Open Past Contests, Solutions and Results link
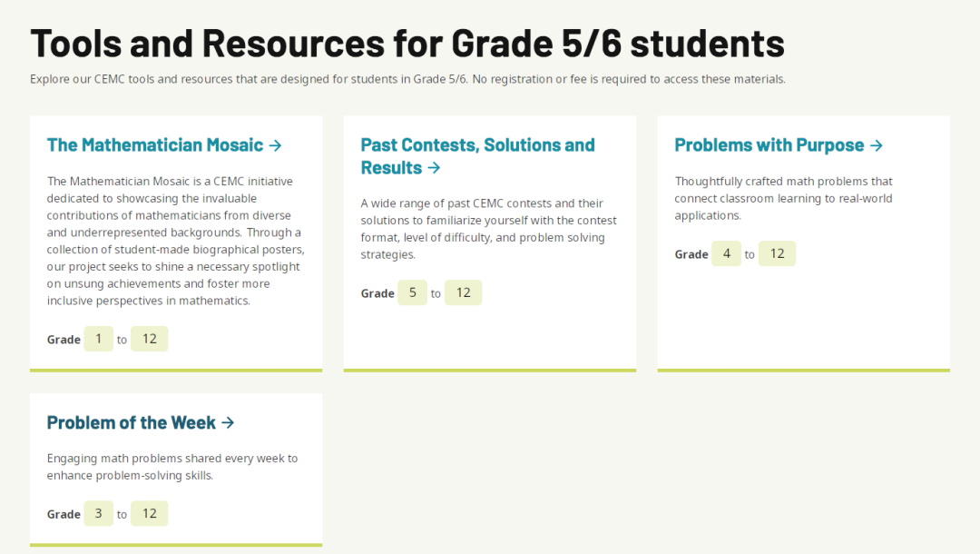Viewport: 980px width, 554px height. tap(477, 145)
